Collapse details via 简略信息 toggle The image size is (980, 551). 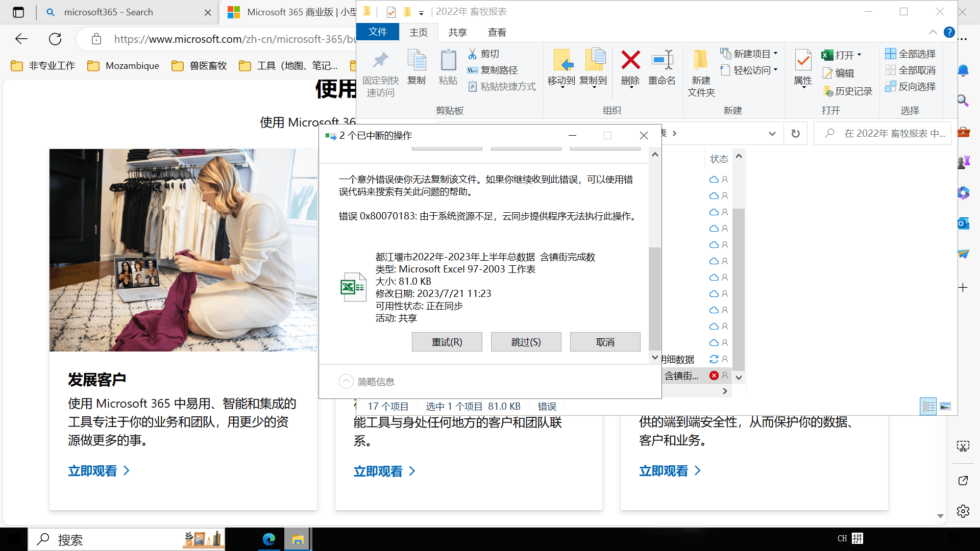[x=346, y=382]
